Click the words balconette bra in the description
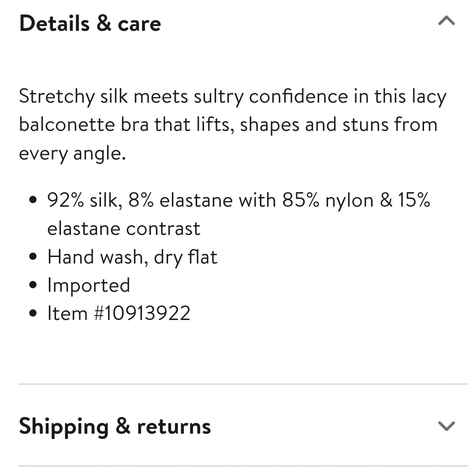This screenshot has width=476, height=476. point(84,124)
